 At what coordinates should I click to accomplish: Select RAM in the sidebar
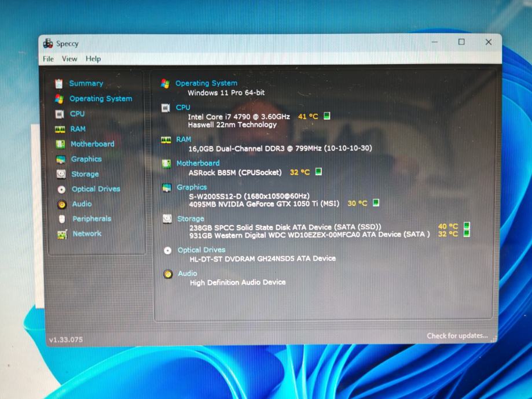(78, 129)
